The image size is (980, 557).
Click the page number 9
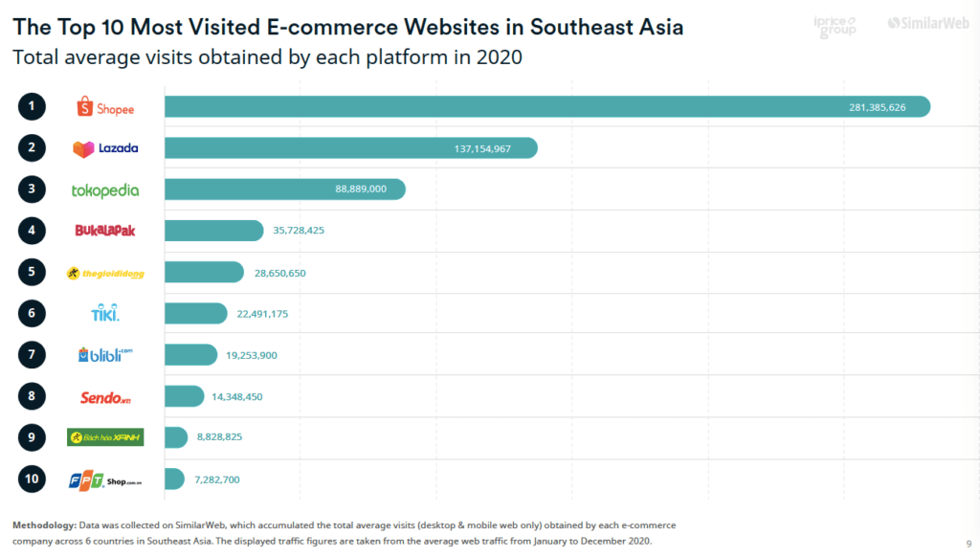971,546
